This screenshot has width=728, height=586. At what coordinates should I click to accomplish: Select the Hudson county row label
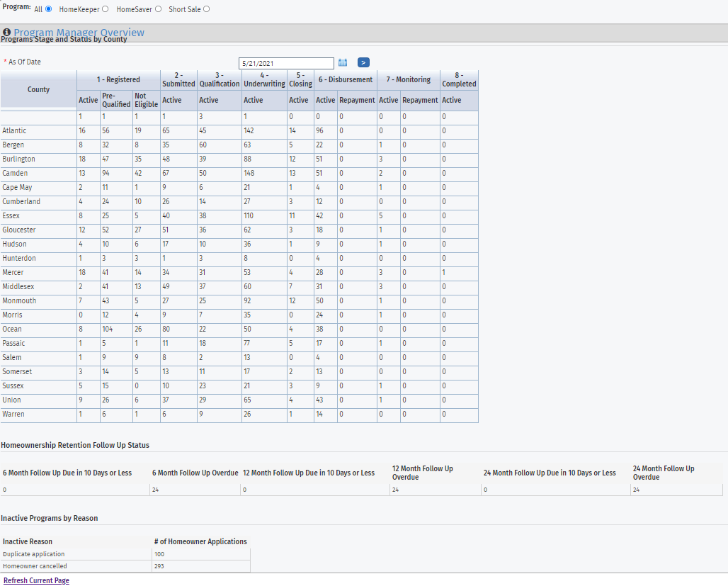(x=14, y=244)
